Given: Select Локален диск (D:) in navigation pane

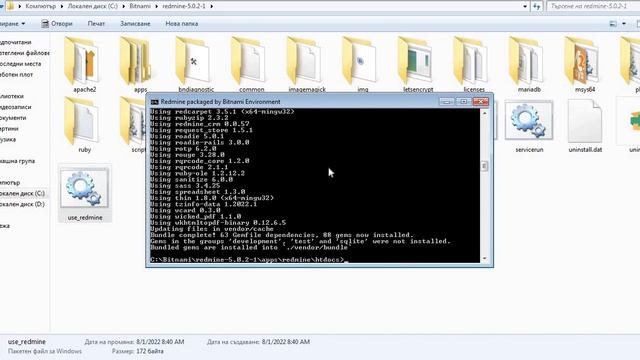Looking at the screenshot, I should click(x=22, y=204).
